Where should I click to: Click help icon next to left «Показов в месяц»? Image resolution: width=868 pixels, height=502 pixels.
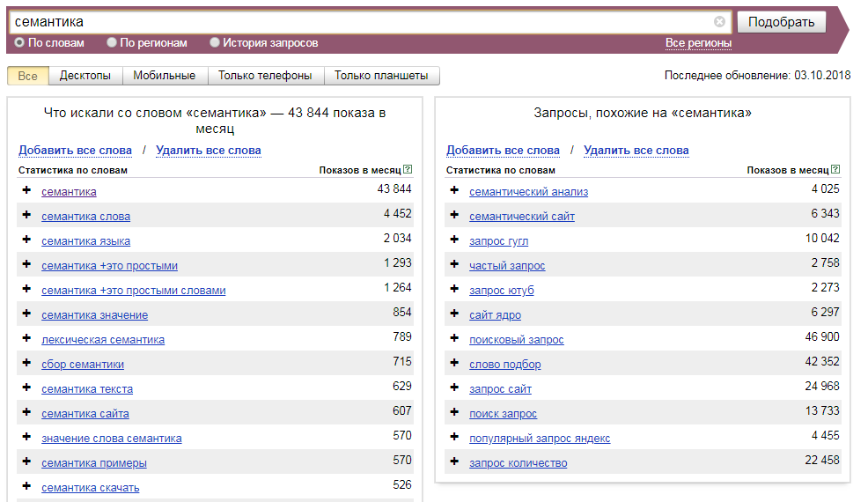pyautogui.click(x=408, y=170)
